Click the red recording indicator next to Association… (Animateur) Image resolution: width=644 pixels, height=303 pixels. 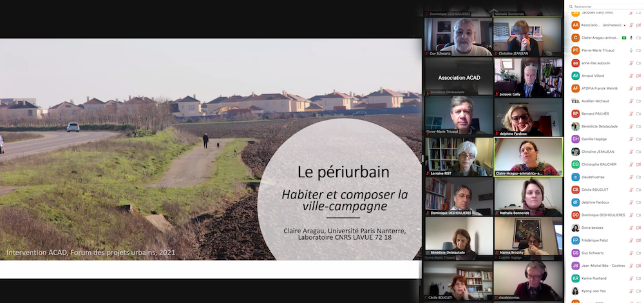(x=624, y=25)
